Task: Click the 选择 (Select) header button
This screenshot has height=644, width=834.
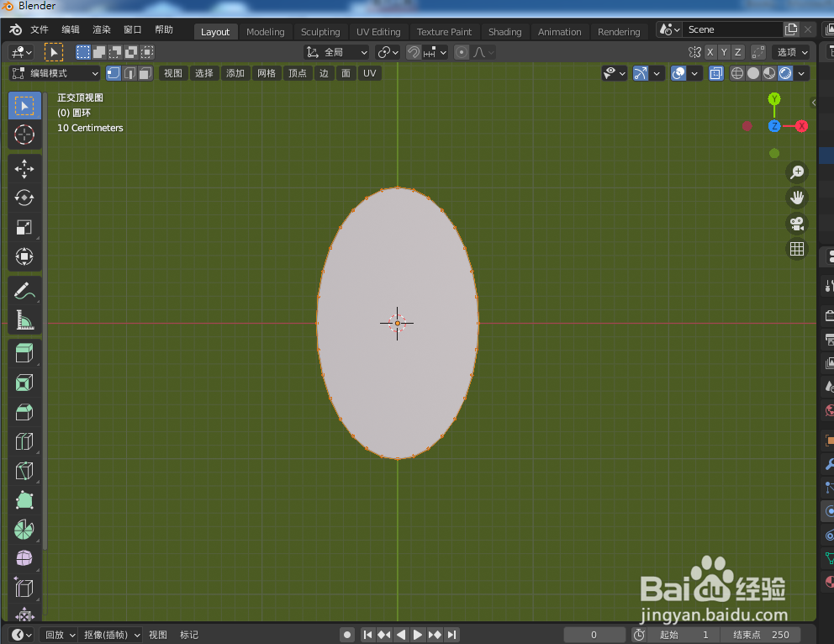Action: click(203, 73)
